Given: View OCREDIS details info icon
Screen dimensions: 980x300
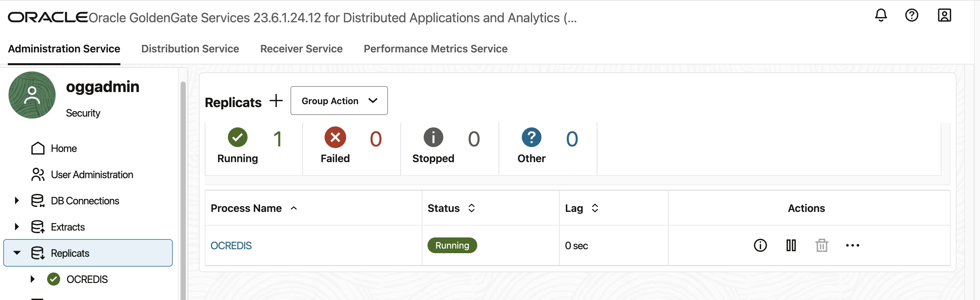Looking at the screenshot, I should click(x=760, y=246).
